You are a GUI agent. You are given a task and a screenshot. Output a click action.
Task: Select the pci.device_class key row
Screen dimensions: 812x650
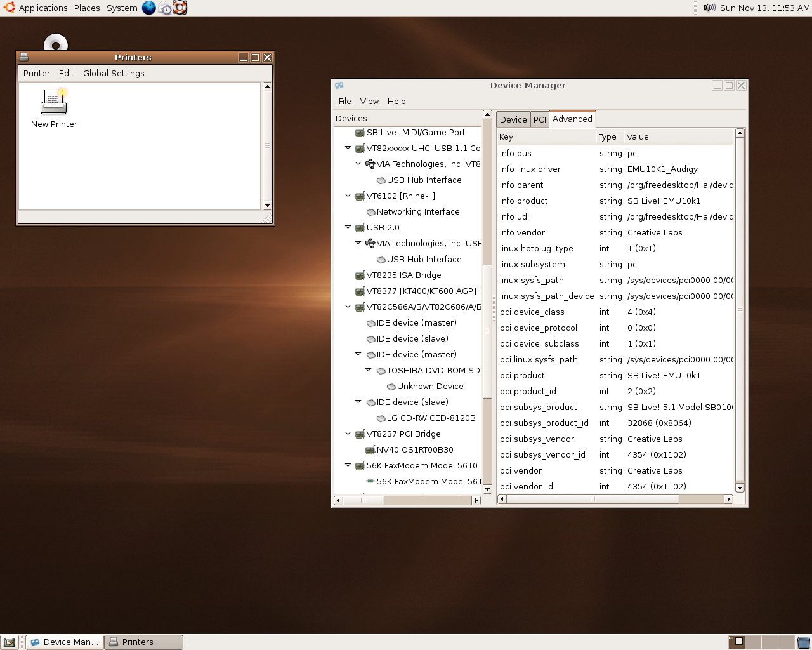click(x=532, y=312)
